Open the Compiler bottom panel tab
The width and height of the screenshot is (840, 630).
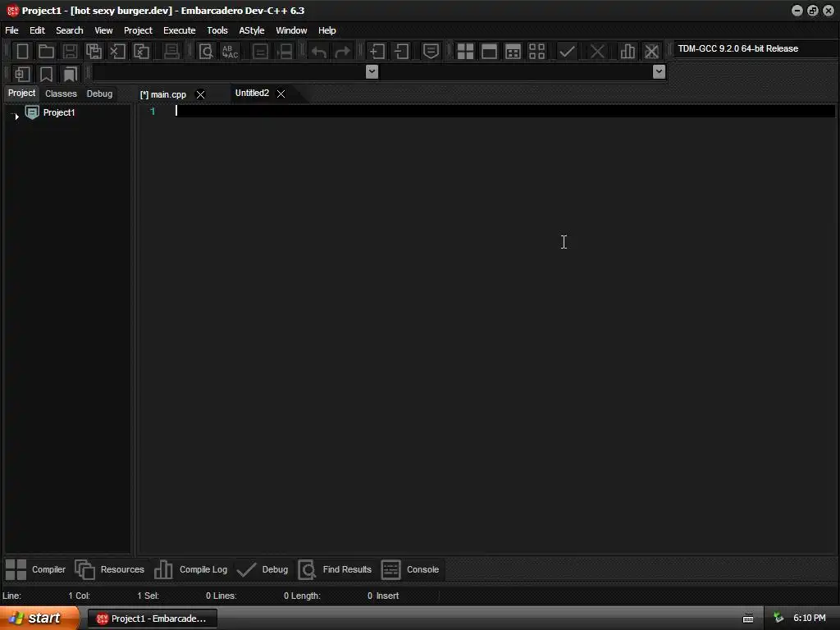[35, 569]
